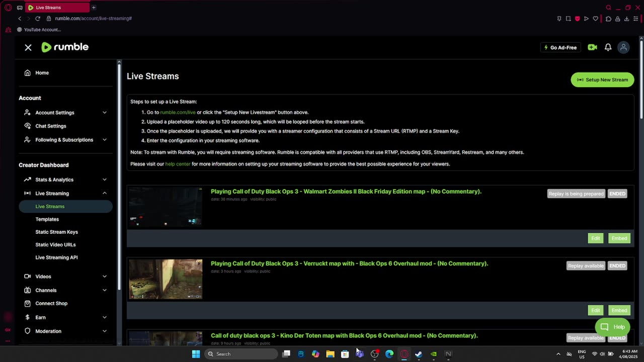Select Live Streams submenu item

pyautogui.click(x=65, y=207)
